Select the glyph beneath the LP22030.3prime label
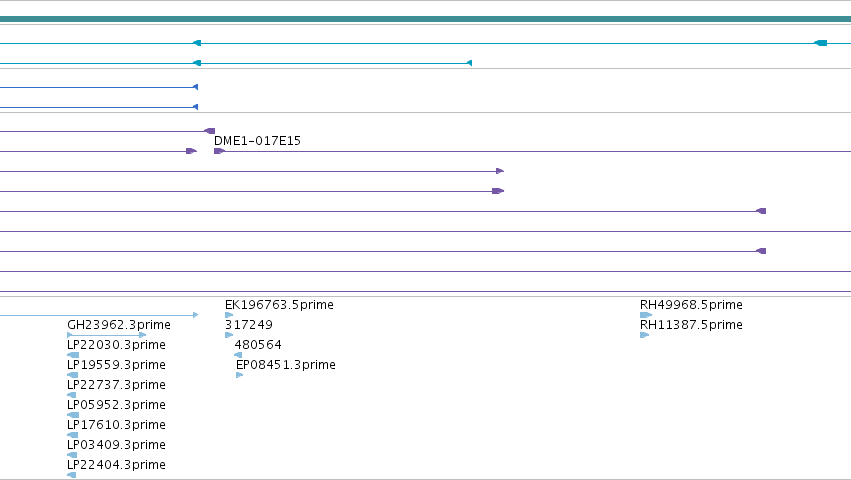The height and width of the screenshot is (480, 851). coord(73,355)
